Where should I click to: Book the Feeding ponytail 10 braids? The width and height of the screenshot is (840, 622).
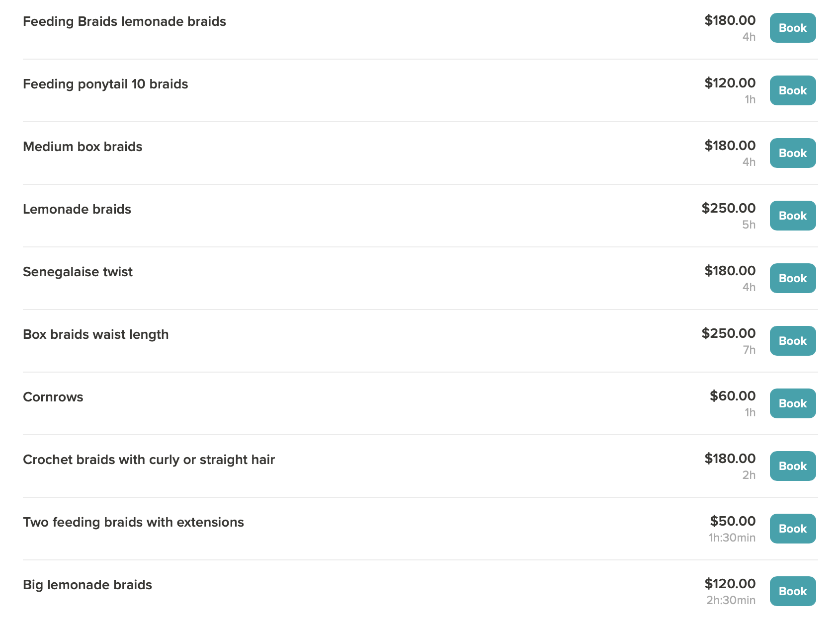793,90
